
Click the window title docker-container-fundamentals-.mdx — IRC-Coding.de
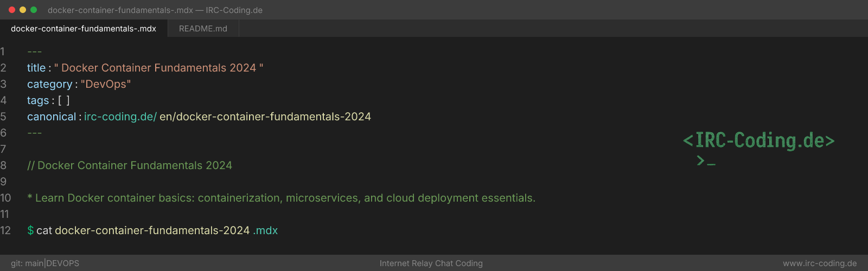[155, 10]
